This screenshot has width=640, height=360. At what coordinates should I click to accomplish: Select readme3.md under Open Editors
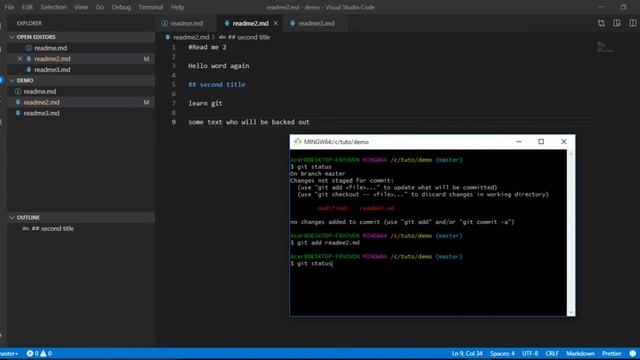click(x=81, y=69)
